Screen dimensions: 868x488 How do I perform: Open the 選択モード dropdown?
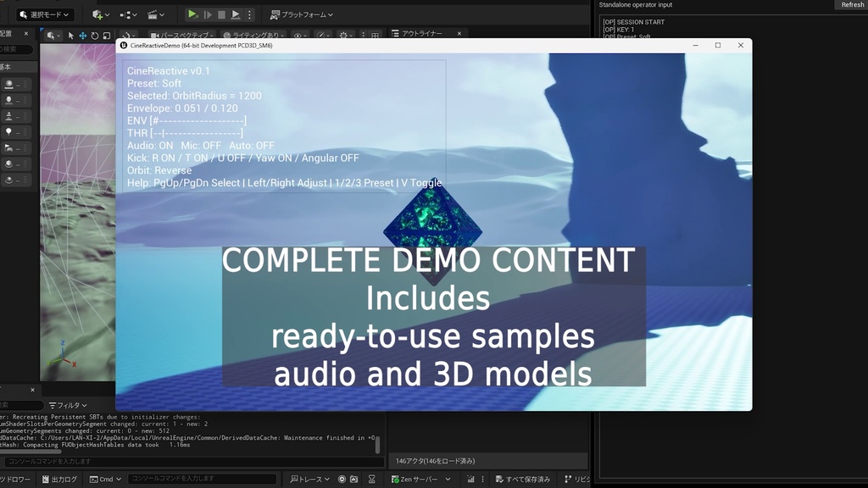[44, 14]
